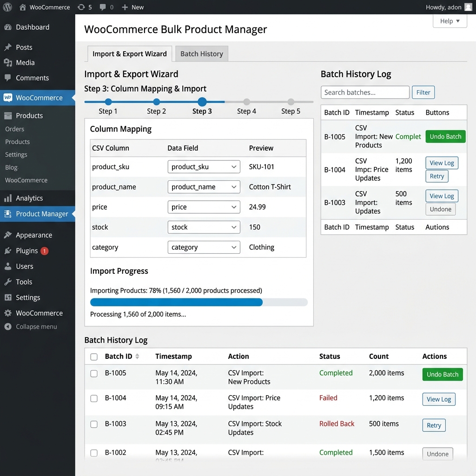The width and height of the screenshot is (476, 476).
Task: Click Retry in bottom table row B-1003
Action: (434, 425)
